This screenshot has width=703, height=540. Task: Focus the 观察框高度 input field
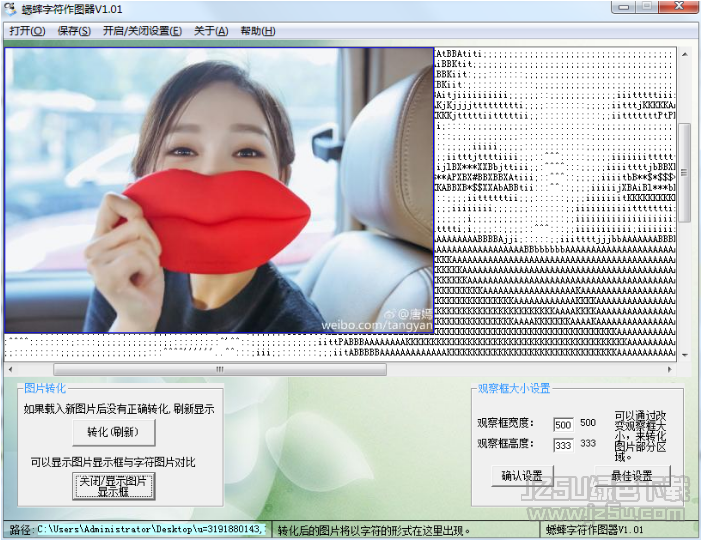click(563, 445)
